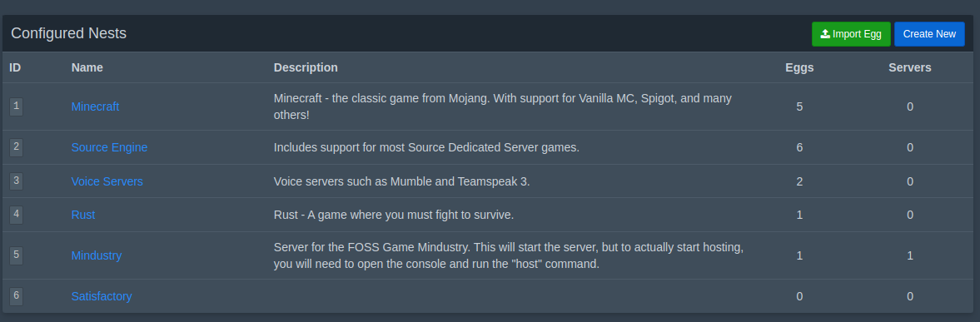Open the Voice Servers nest
The width and height of the screenshot is (980, 322).
point(107,181)
